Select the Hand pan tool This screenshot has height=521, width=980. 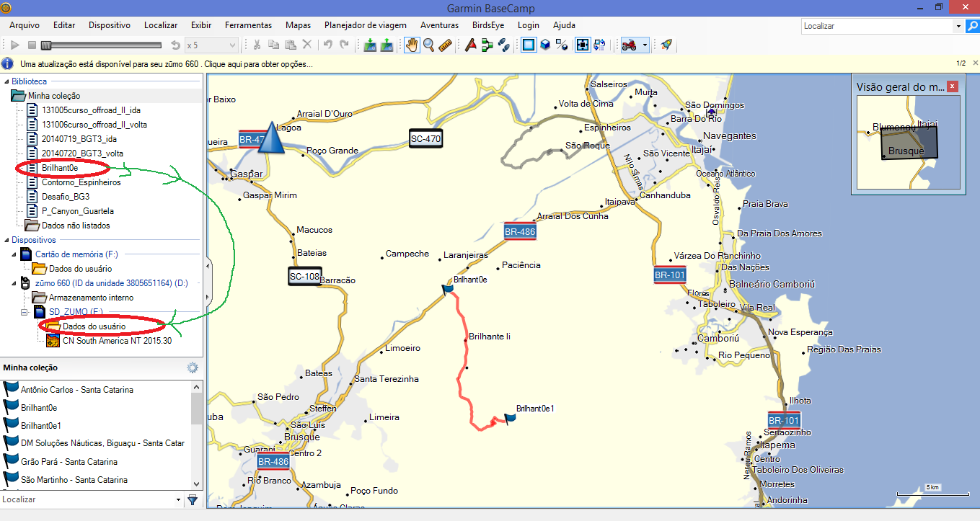[411, 45]
